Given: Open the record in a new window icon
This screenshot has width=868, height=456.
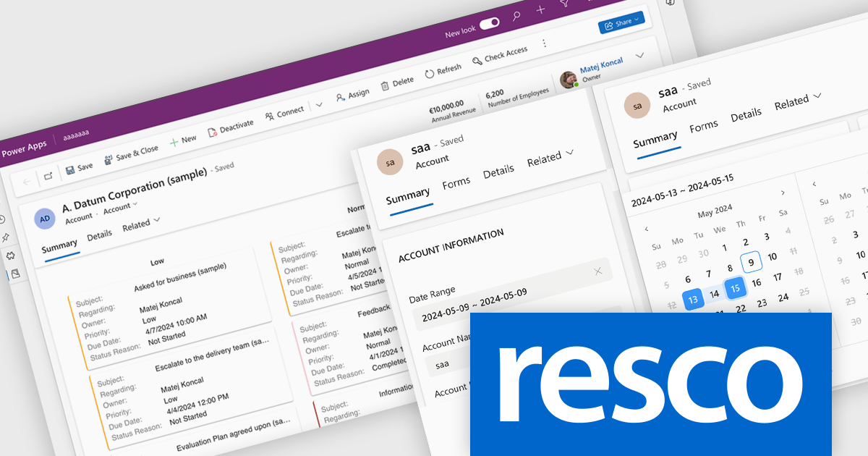Looking at the screenshot, I should [48, 176].
